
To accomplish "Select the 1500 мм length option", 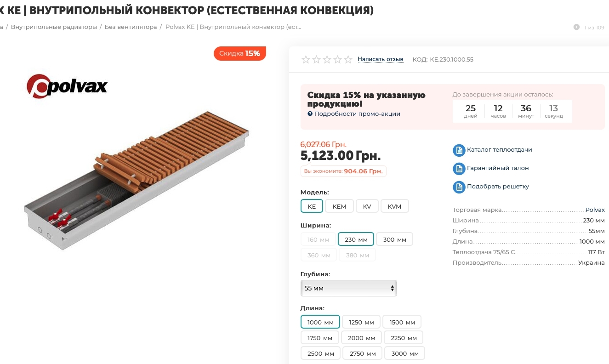I will pyautogui.click(x=402, y=322).
